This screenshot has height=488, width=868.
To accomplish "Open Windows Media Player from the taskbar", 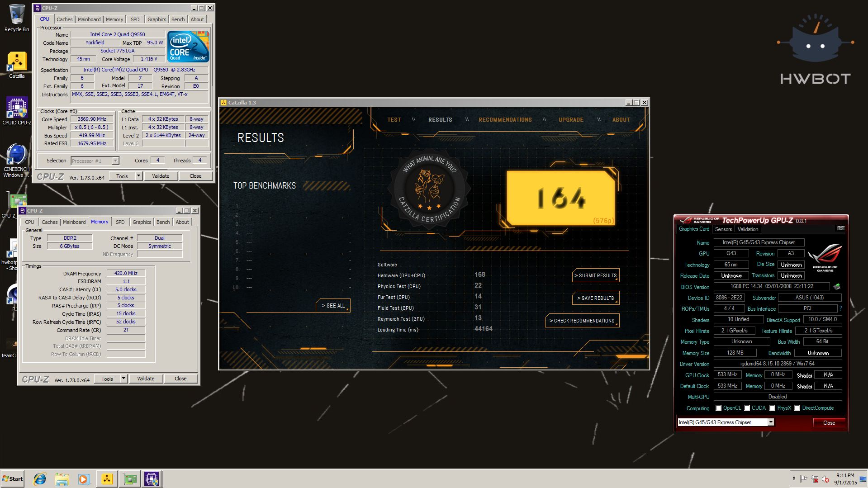I will pos(84,479).
